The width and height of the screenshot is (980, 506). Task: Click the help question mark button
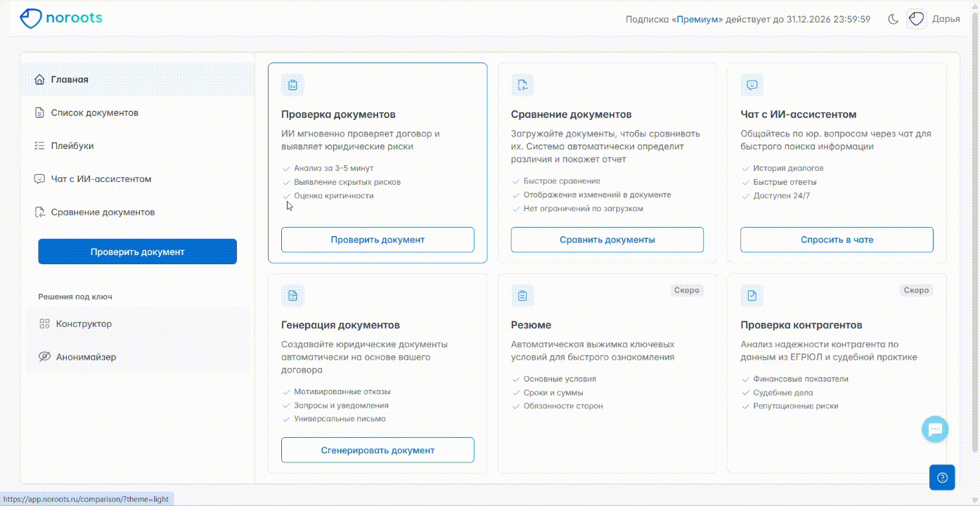coord(942,478)
